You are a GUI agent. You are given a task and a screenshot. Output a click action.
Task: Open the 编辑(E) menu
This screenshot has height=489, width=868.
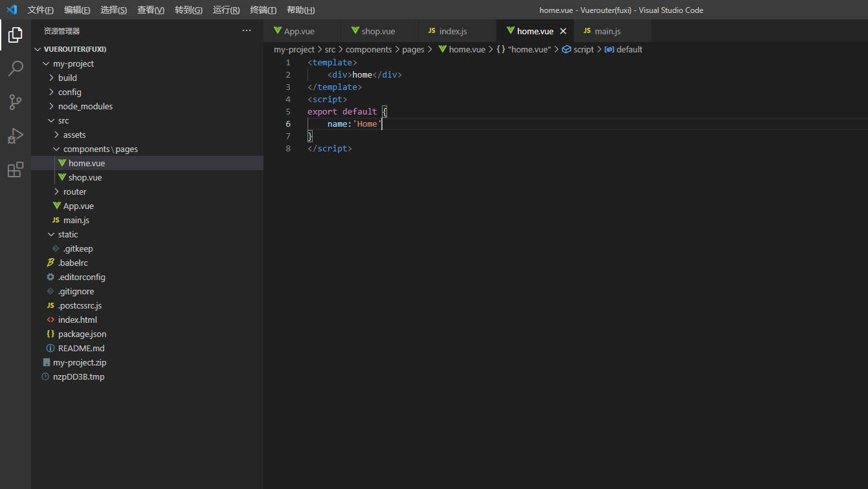coord(77,10)
